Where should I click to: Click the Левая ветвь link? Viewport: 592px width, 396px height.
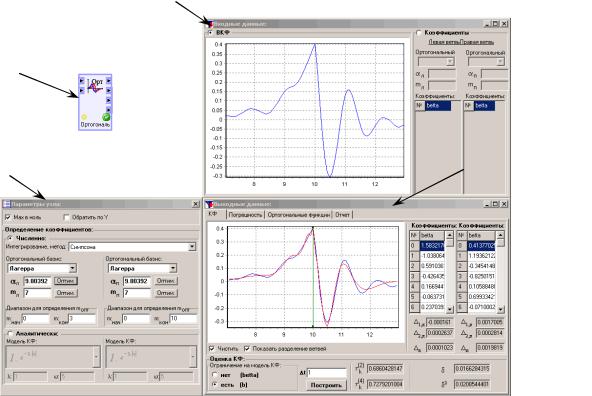coord(444,42)
